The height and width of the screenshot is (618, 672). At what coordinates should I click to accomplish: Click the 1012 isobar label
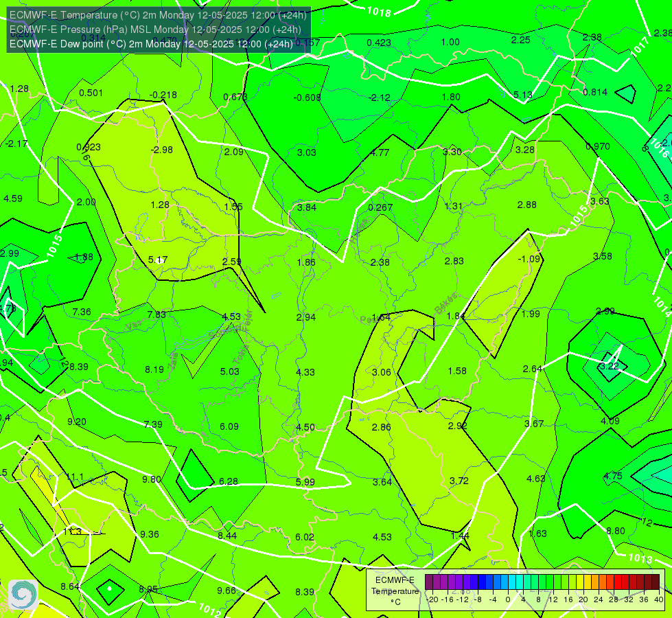pyautogui.click(x=209, y=610)
